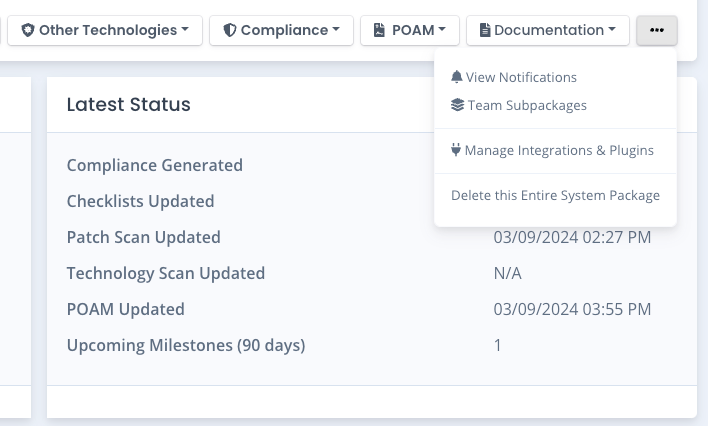Click the Technology Scan Updated label

(166, 273)
